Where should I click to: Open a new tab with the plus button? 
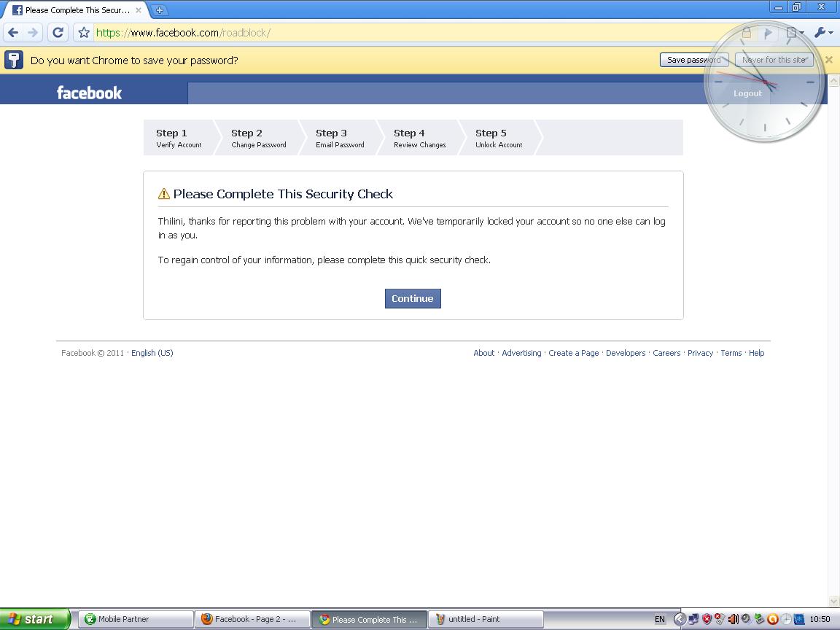(x=159, y=9)
